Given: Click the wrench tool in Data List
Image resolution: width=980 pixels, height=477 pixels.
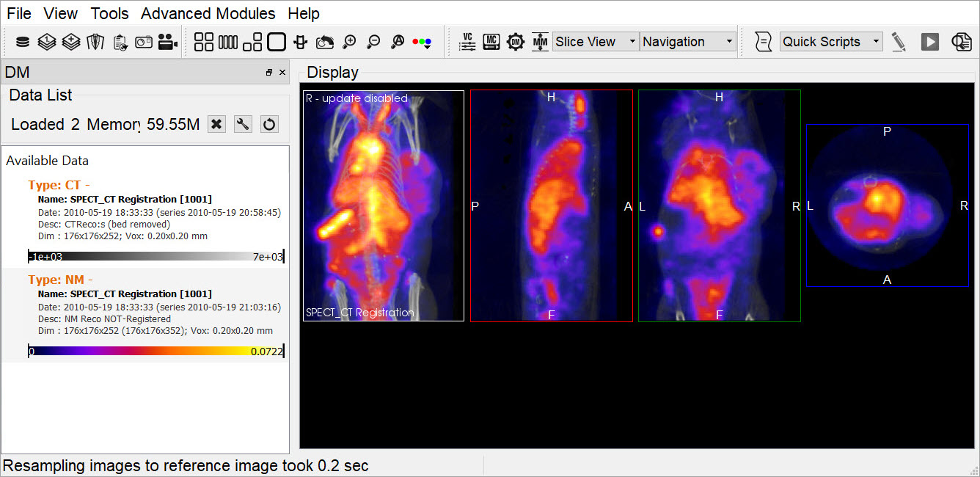Looking at the screenshot, I should tap(243, 124).
